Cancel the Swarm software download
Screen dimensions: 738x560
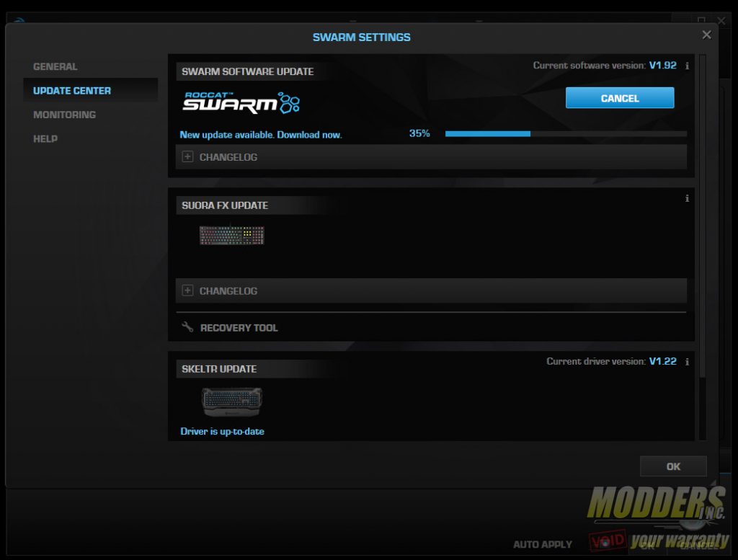pyautogui.click(x=619, y=98)
